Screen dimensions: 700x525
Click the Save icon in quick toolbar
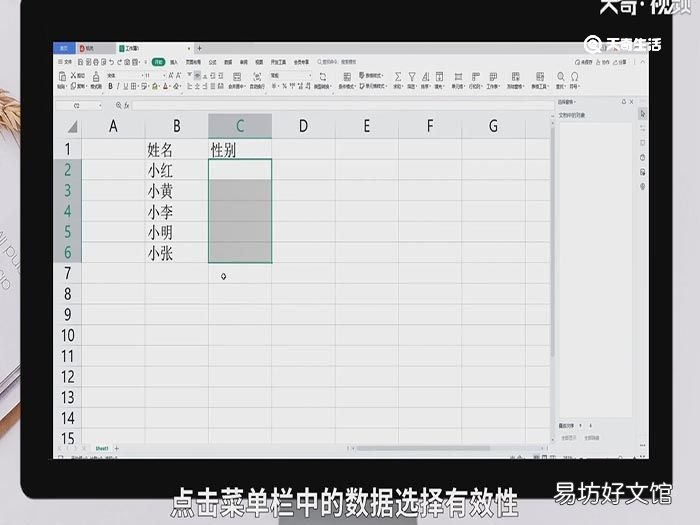pos(81,62)
